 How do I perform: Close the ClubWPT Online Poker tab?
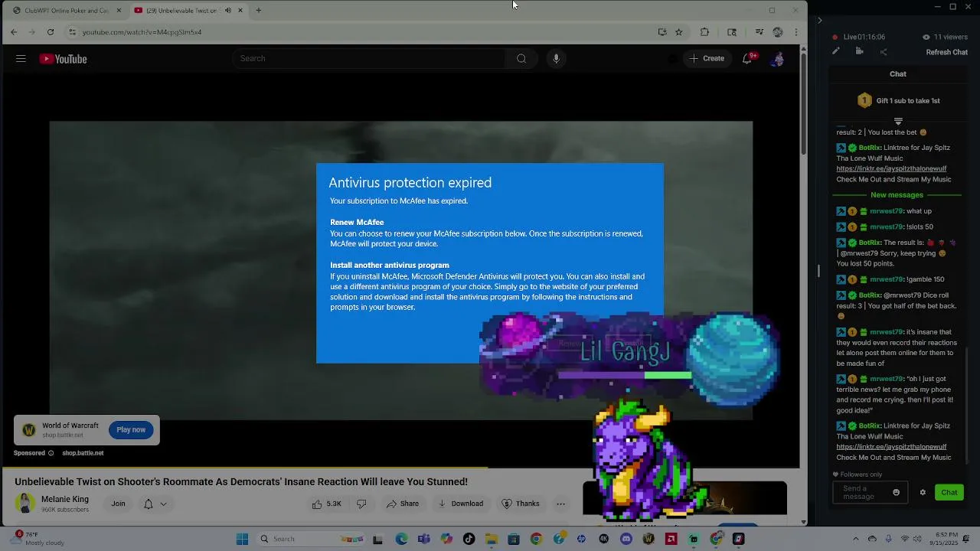coord(119,11)
